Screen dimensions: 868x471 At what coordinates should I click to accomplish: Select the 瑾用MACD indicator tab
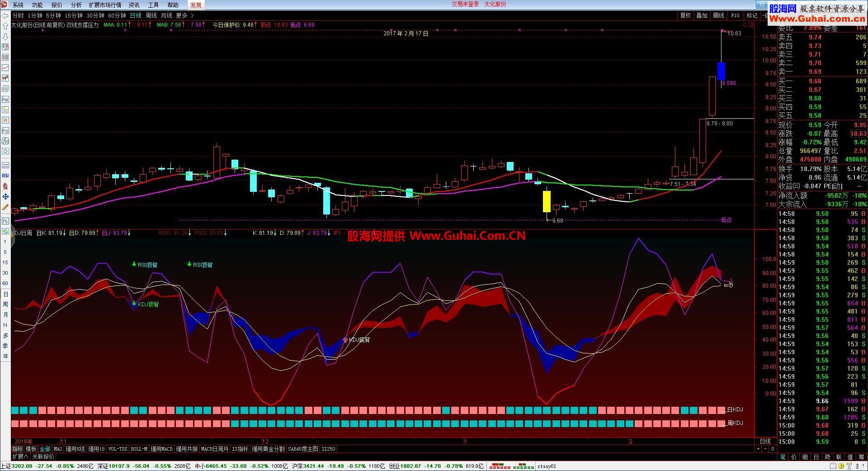[162, 449]
